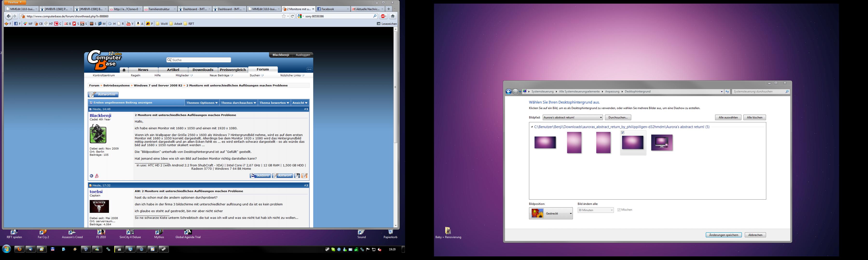Viewport: 868px width, 260px height.
Task: Click the report post warning icon
Action: pyautogui.click(x=97, y=176)
